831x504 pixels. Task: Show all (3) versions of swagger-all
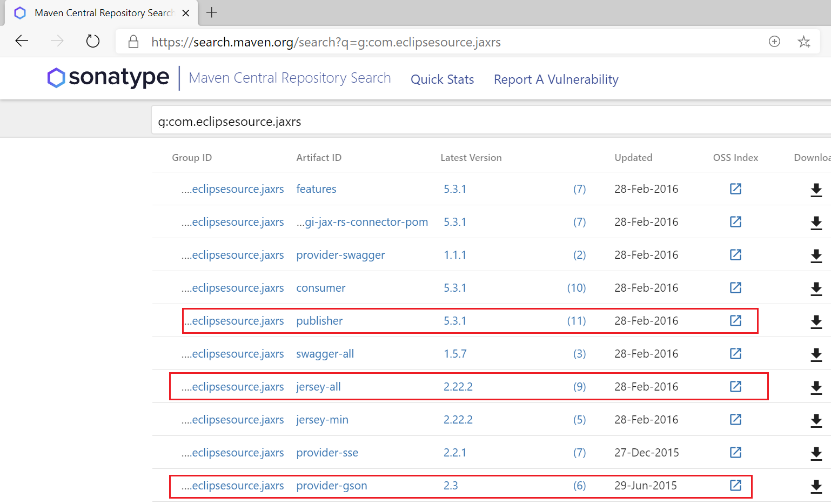[x=579, y=354]
